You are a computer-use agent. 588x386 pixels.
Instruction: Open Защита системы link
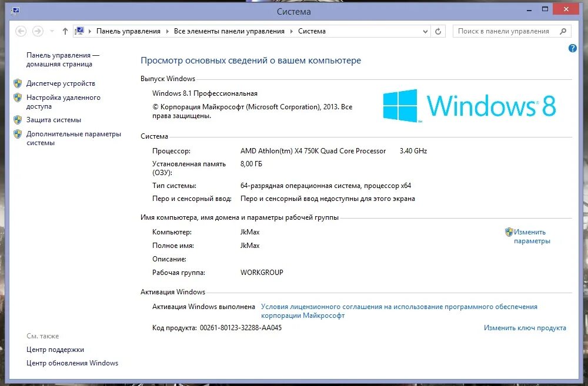click(54, 120)
